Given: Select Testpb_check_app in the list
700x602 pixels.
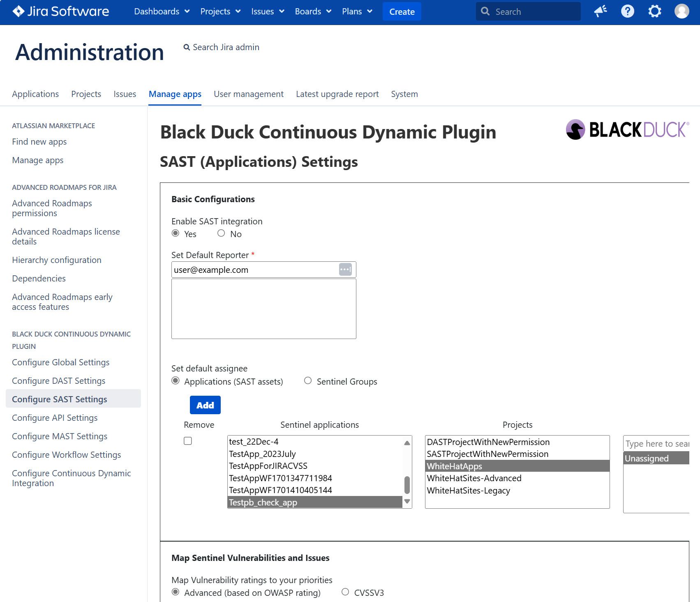Looking at the screenshot, I should (314, 502).
